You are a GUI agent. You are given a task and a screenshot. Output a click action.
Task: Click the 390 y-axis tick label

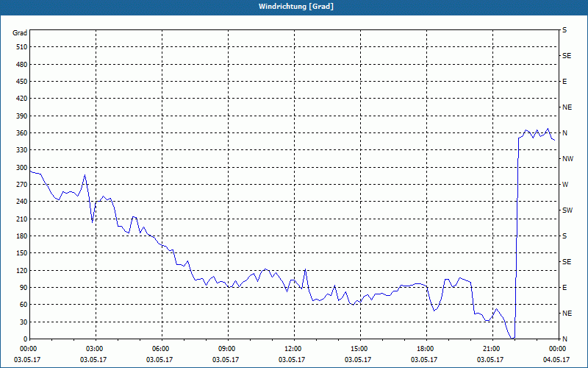pos(22,116)
